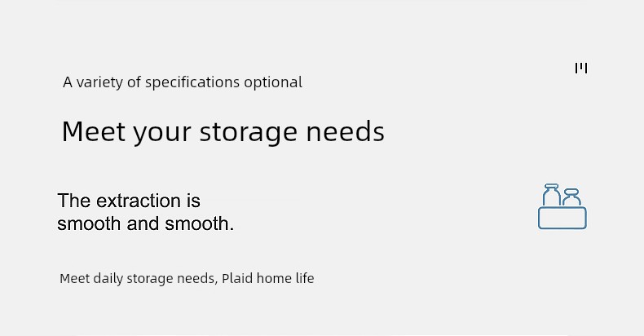Select the "Meet your storage needs" headline

coord(223,132)
